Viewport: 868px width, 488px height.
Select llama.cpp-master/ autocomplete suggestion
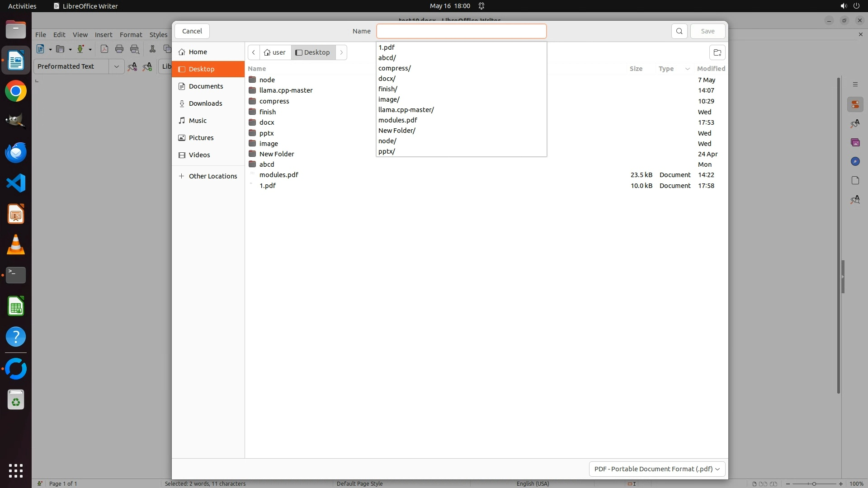[406, 110]
